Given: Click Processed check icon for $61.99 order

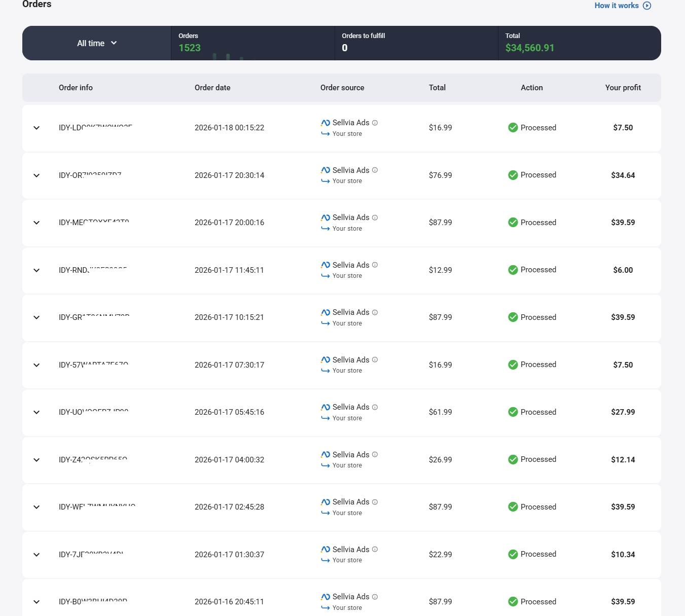Looking at the screenshot, I should pyautogui.click(x=513, y=412).
